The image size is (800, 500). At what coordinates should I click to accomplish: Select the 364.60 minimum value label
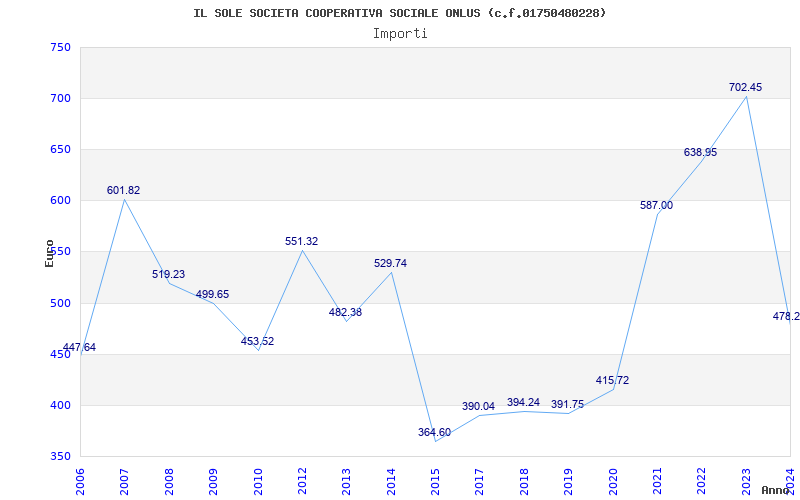[x=434, y=433]
